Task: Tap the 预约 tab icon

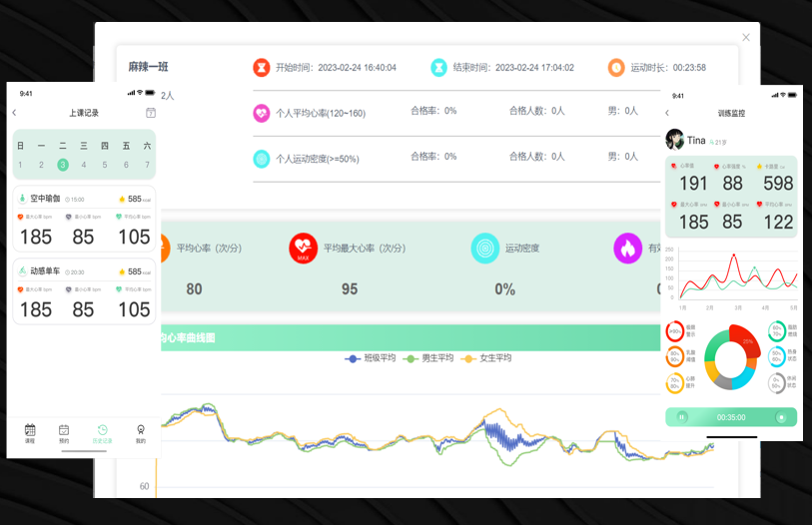Action: [x=64, y=431]
